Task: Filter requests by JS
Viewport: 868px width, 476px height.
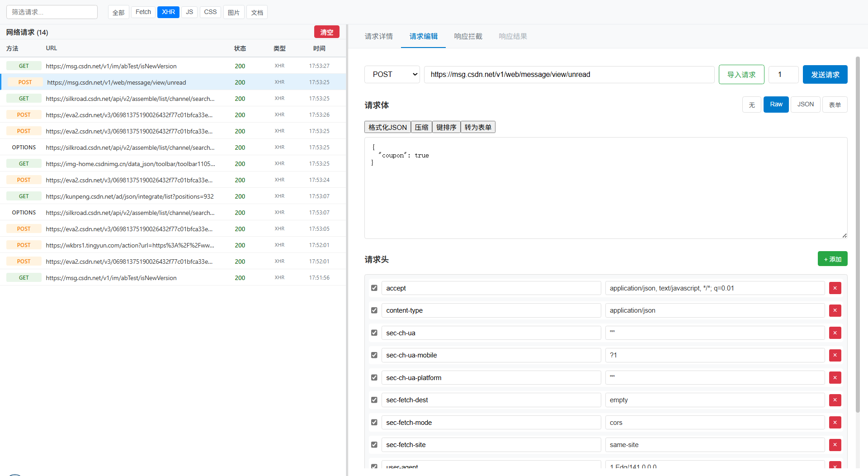Action: coord(189,12)
